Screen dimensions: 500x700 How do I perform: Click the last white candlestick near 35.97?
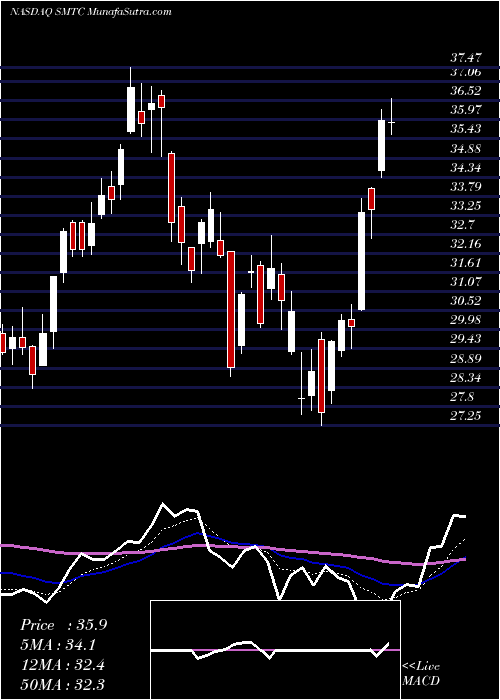click(381, 146)
